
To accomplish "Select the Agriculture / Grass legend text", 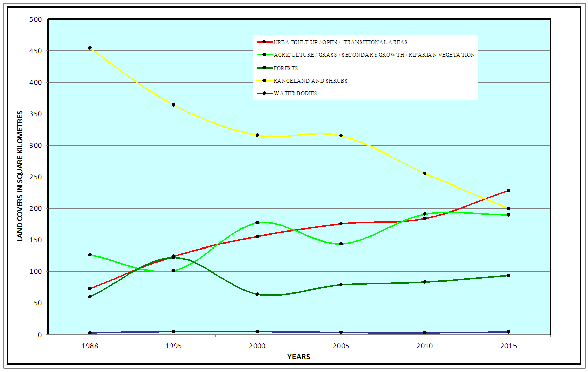I will pyautogui.click(x=374, y=55).
